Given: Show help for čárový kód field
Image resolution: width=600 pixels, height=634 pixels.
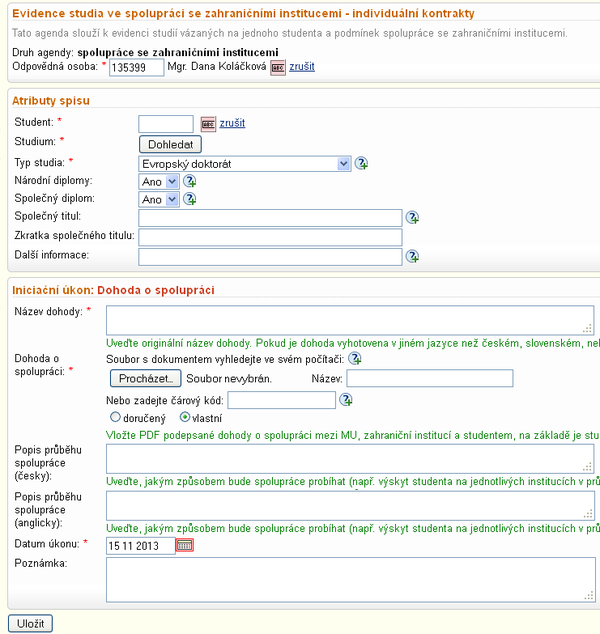Looking at the screenshot, I should point(346,400).
